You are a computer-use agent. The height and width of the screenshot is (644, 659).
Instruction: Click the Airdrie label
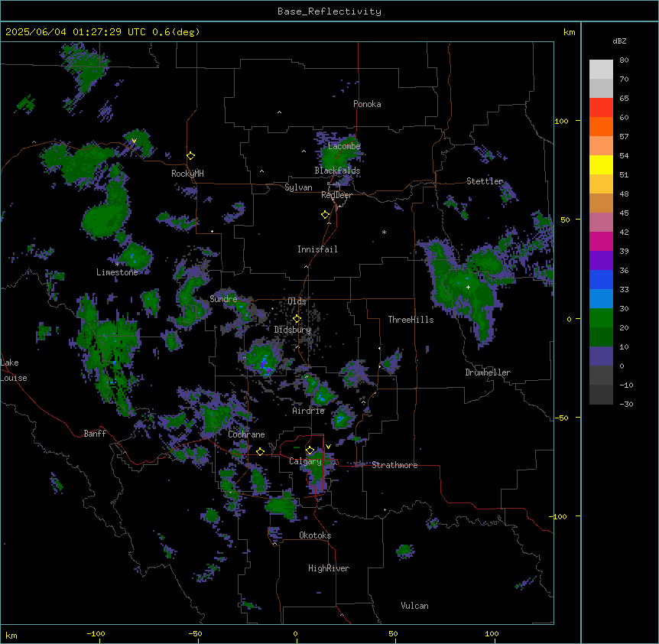click(x=309, y=411)
